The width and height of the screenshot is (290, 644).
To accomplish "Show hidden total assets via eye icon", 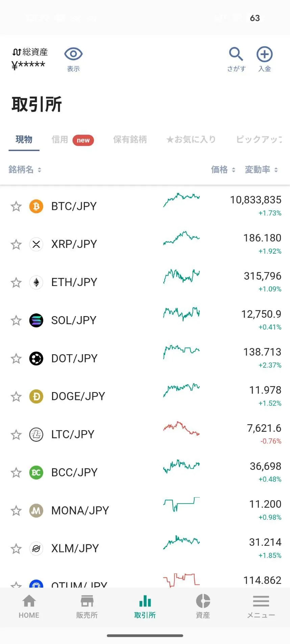I will 73,54.
